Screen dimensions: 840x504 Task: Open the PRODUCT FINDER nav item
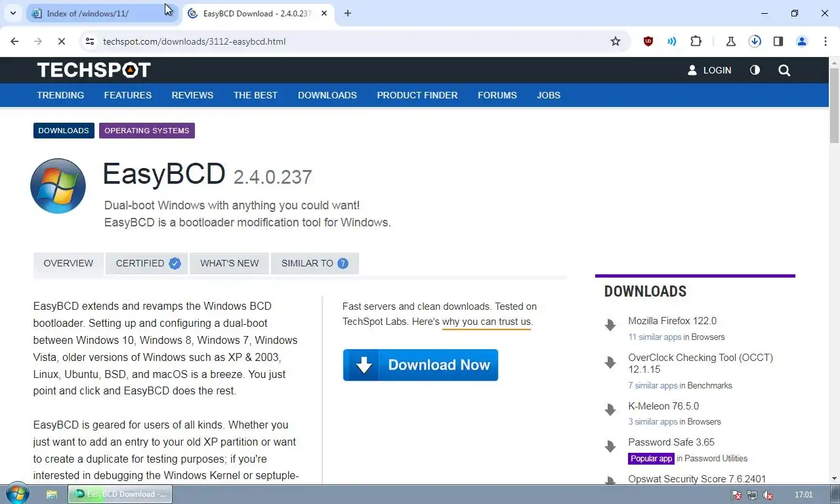[x=417, y=95]
